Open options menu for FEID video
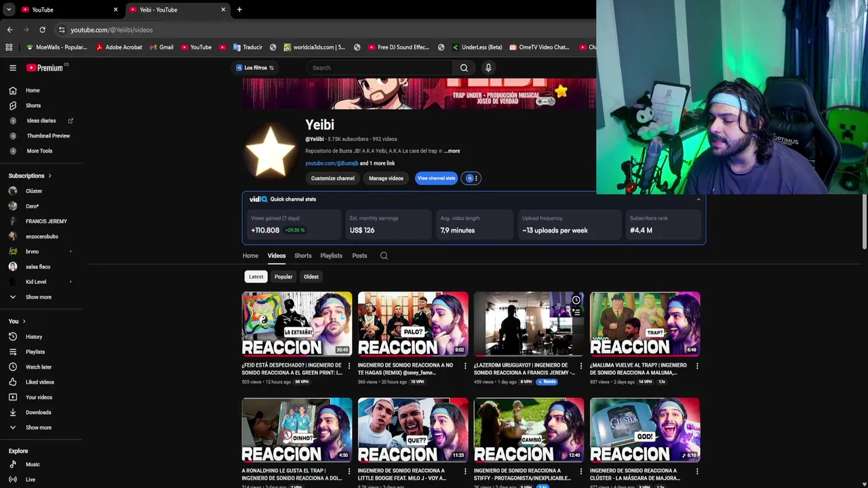 point(349,366)
